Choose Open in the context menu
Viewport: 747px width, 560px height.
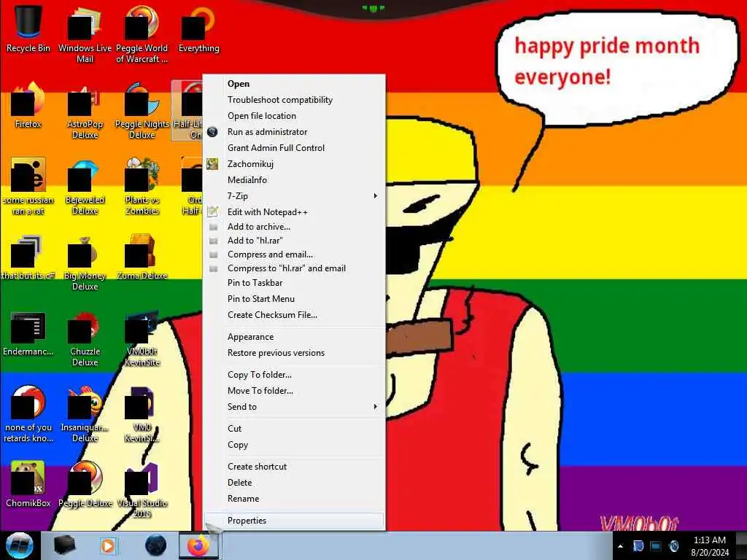coord(294,83)
